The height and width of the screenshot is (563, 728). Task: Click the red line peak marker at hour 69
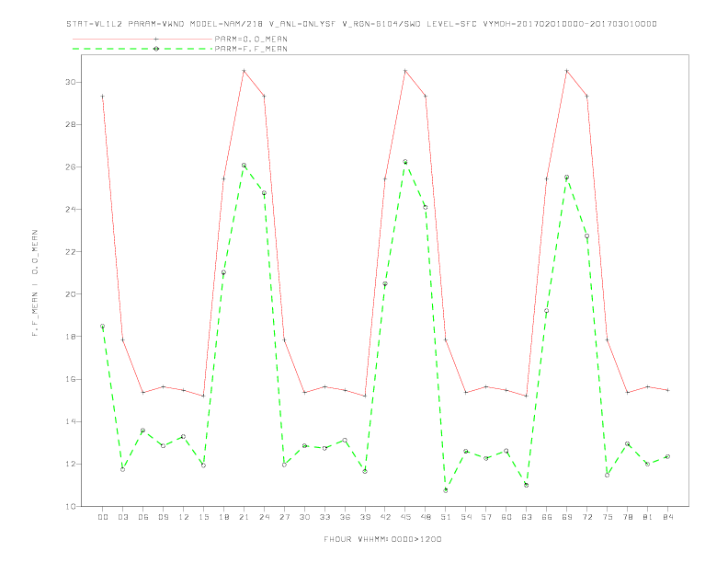click(x=567, y=71)
